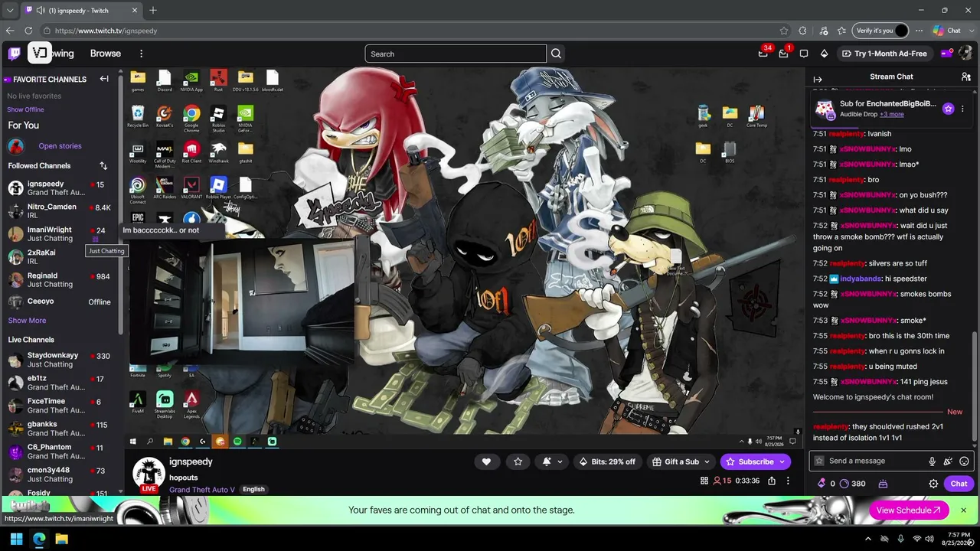Open the Get Bits diamond icon

pyautogui.click(x=824, y=54)
